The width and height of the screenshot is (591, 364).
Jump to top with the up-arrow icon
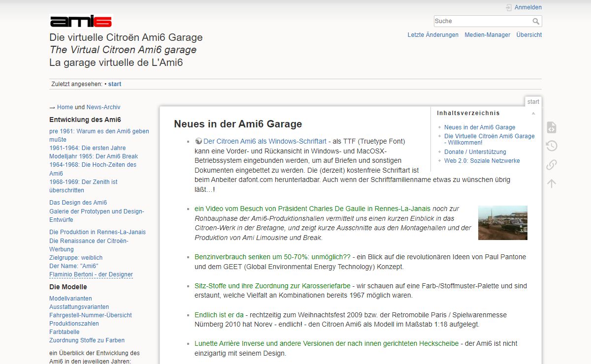[552, 183]
